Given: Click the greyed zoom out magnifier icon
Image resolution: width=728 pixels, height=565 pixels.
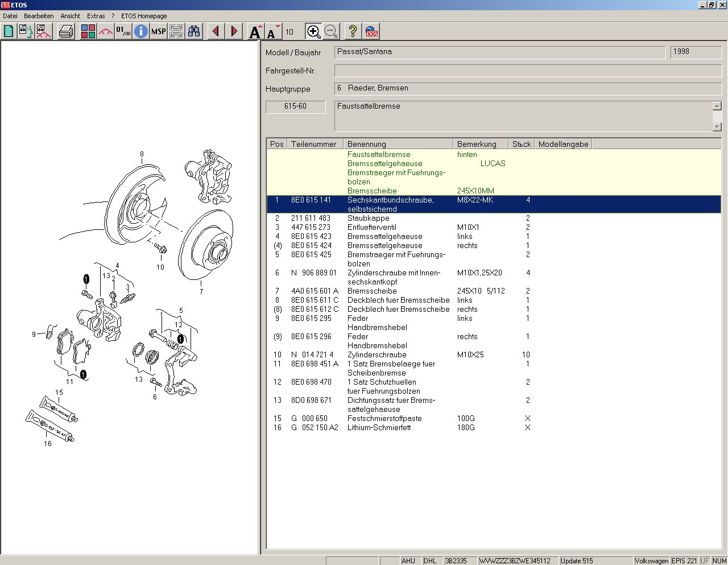Looking at the screenshot, I should pos(331,31).
